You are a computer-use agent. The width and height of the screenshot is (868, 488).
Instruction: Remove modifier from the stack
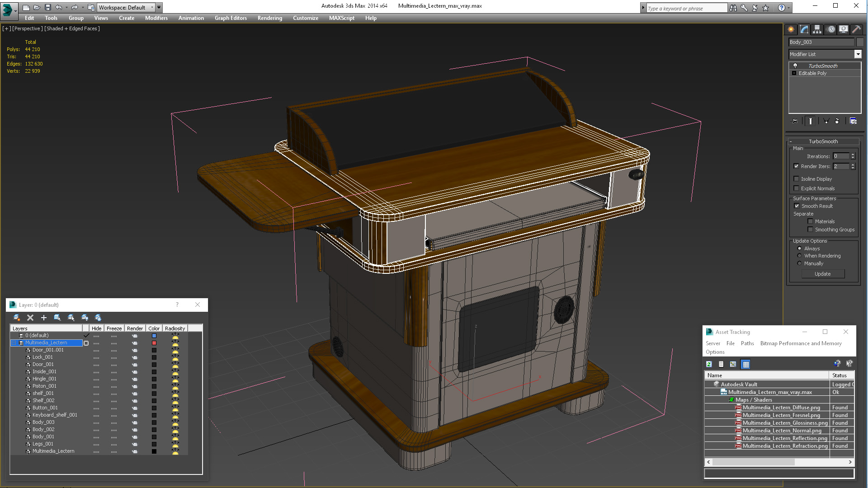(x=837, y=121)
